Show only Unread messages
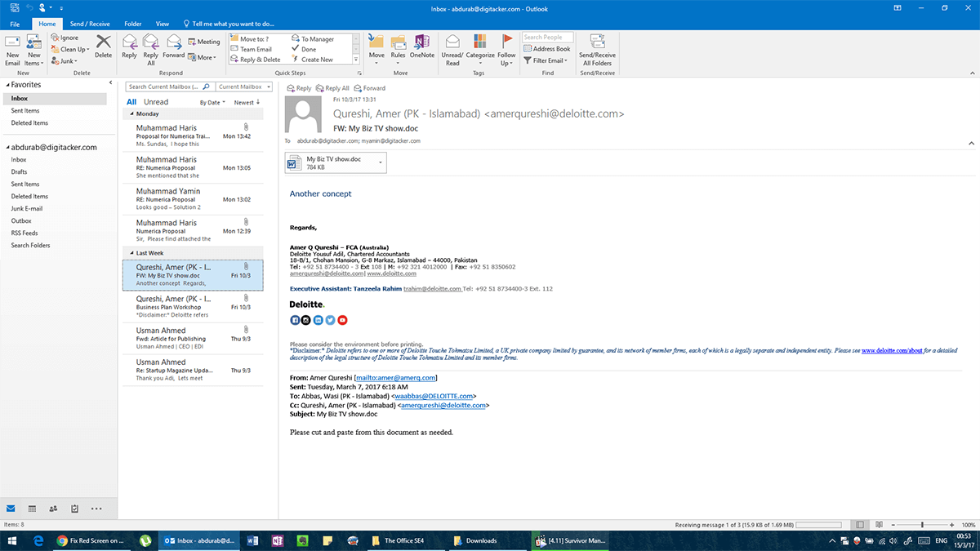980x551 pixels. pos(156,102)
